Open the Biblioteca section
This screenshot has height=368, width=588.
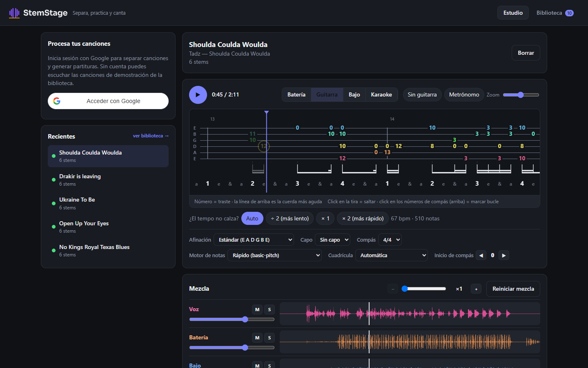(x=555, y=13)
